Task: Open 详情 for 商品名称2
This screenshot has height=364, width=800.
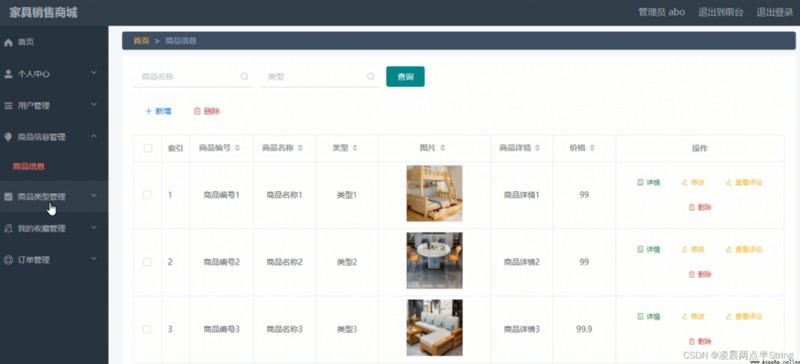Action: pos(648,250)
